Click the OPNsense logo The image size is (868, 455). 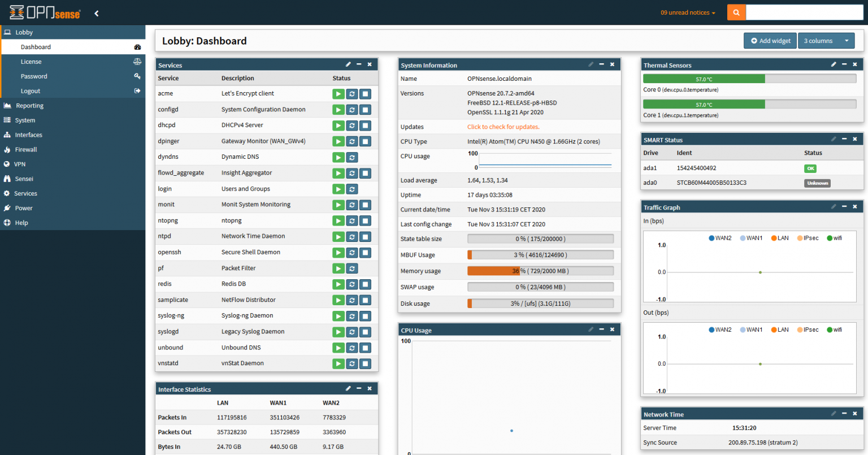pyautogui.click(x=45, y=12)
